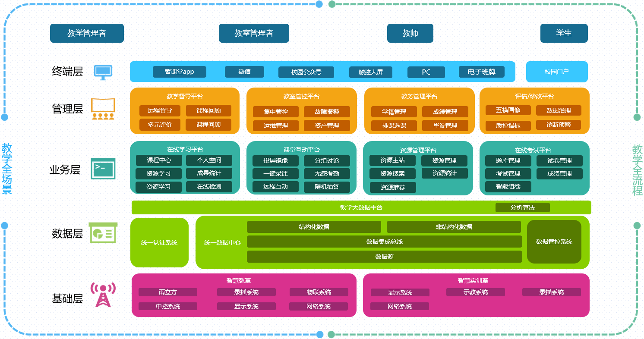
Task: Open the 智课堂app terminal entry
Action: pyautogui.click(x=179, y=72)
